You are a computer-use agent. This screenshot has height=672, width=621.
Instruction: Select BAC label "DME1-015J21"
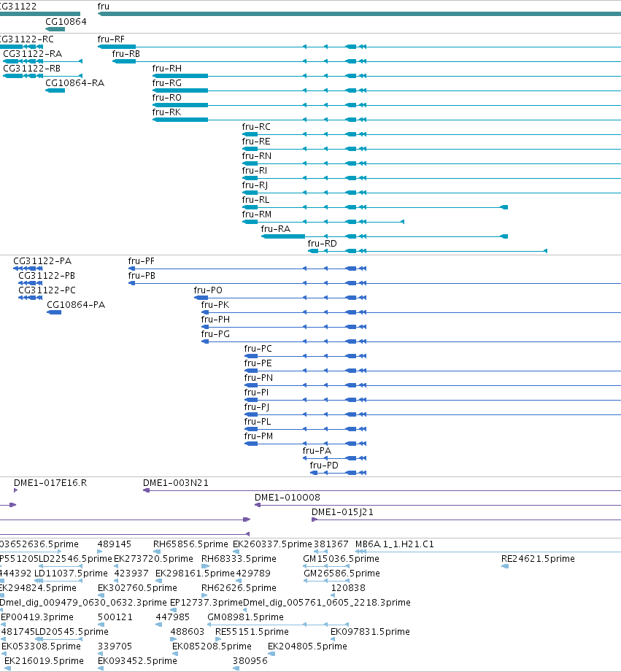(x=342, y=511)
